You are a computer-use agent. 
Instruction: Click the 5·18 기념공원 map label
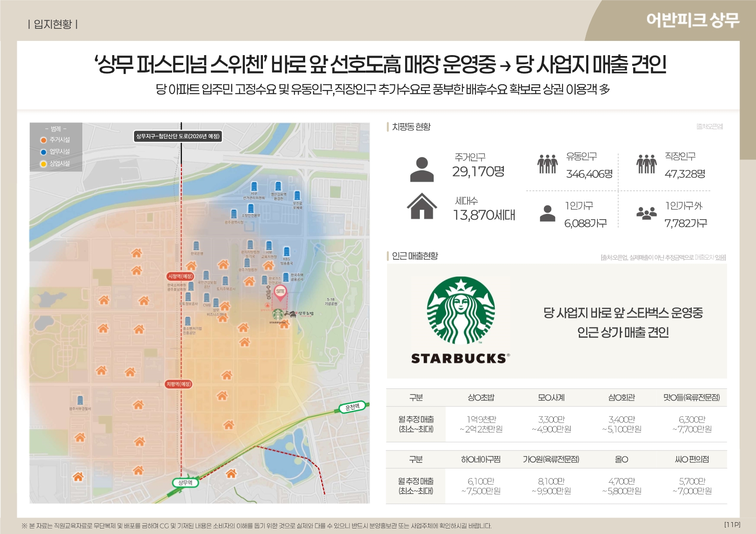click(x=331, y=301)
